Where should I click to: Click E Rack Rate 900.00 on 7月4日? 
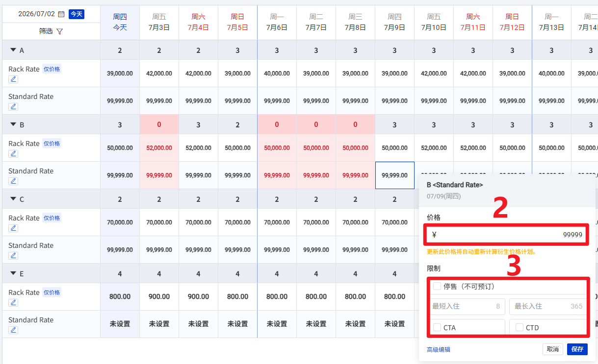tap(198, 297)
